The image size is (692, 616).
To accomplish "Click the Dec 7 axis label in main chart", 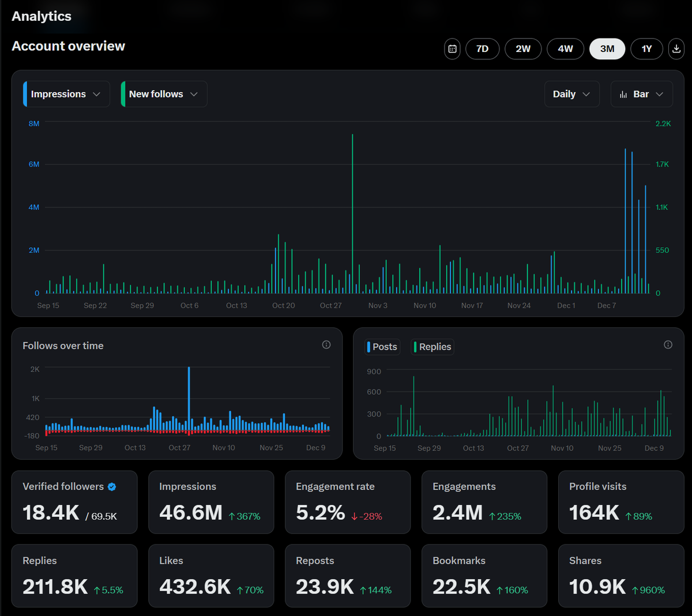I will [x=607, y=305].
